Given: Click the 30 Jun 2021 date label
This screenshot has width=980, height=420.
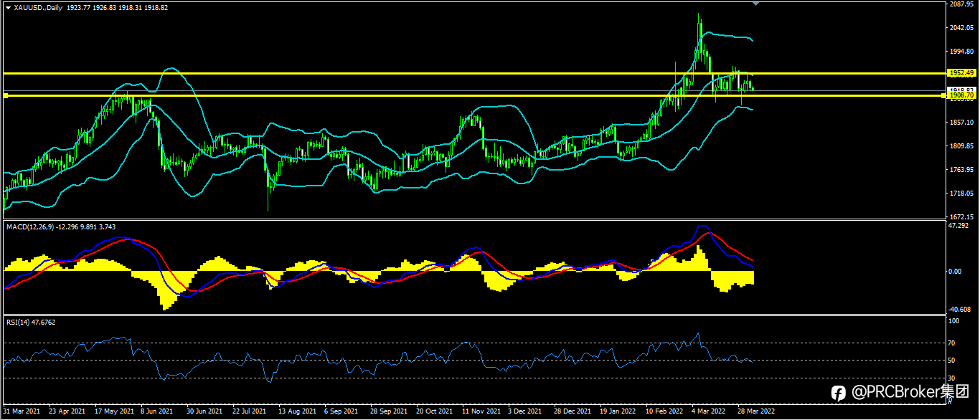Looking at the screenshot, I should tap(204, 412).
